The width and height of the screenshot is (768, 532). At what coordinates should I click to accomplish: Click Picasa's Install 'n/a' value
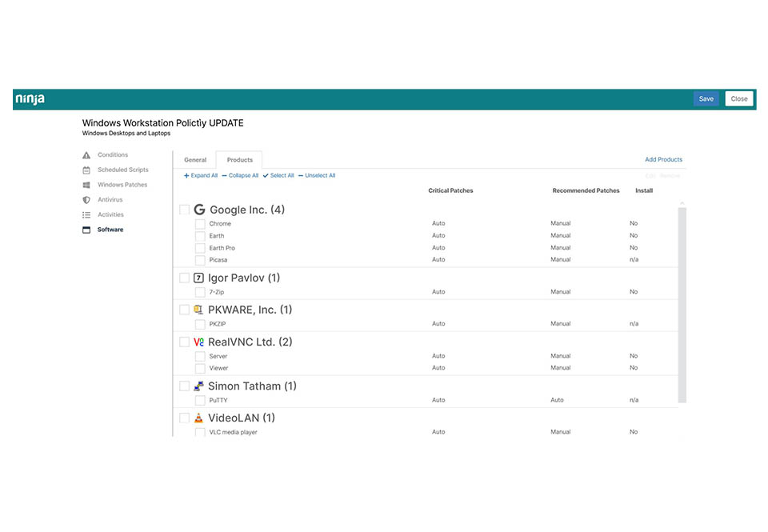[634, 260]
